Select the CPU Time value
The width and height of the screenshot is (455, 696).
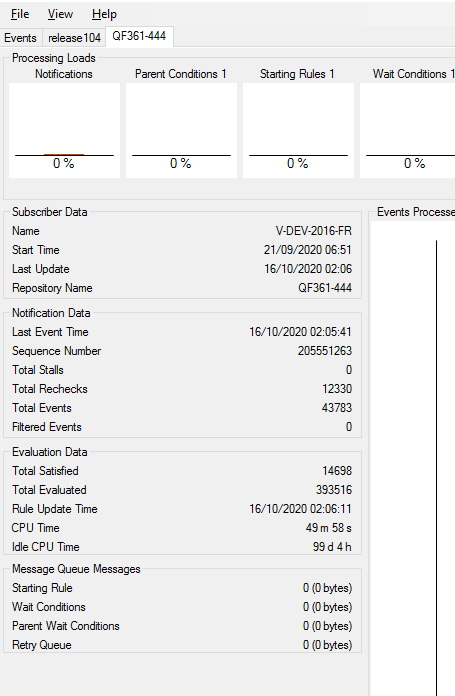(x=328, y=528)
